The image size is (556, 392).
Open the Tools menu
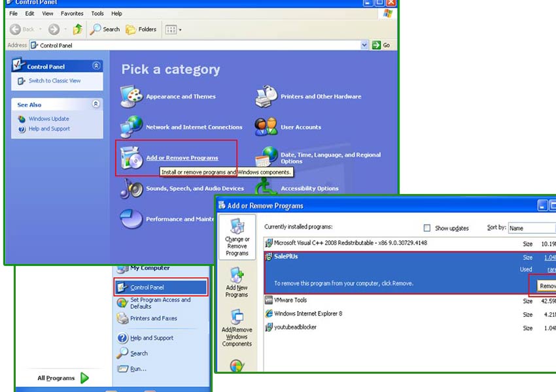point(97,14)
